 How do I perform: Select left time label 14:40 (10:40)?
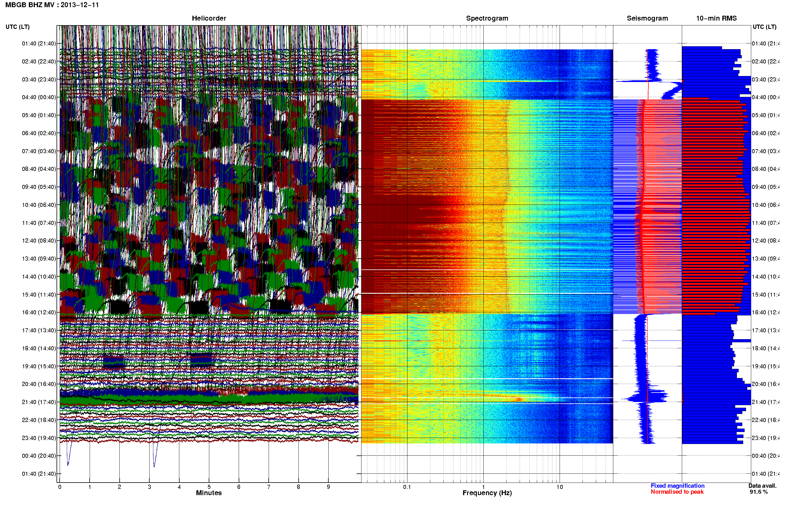tap(39, 277)
